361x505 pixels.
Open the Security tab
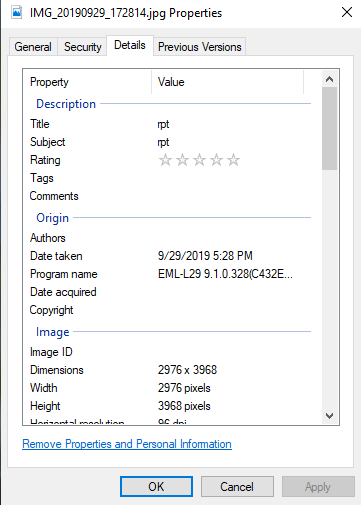82,47
